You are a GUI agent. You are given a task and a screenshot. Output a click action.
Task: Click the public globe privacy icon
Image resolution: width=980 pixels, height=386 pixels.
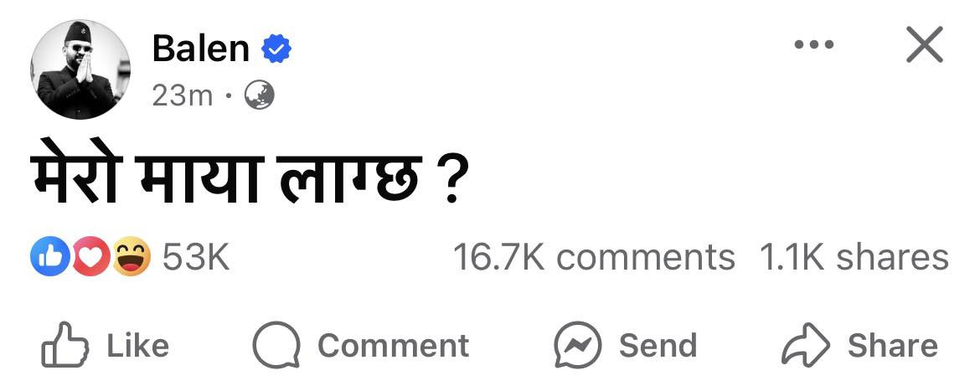[x=259, y=97]
